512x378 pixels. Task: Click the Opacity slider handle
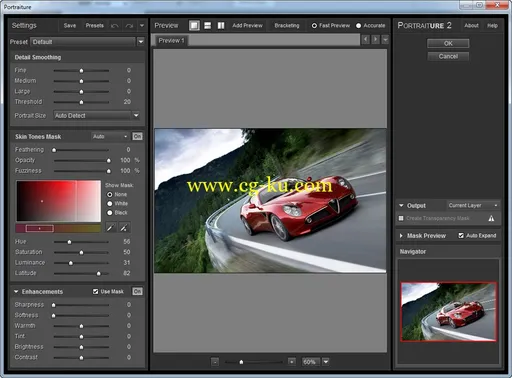(109, 161)
